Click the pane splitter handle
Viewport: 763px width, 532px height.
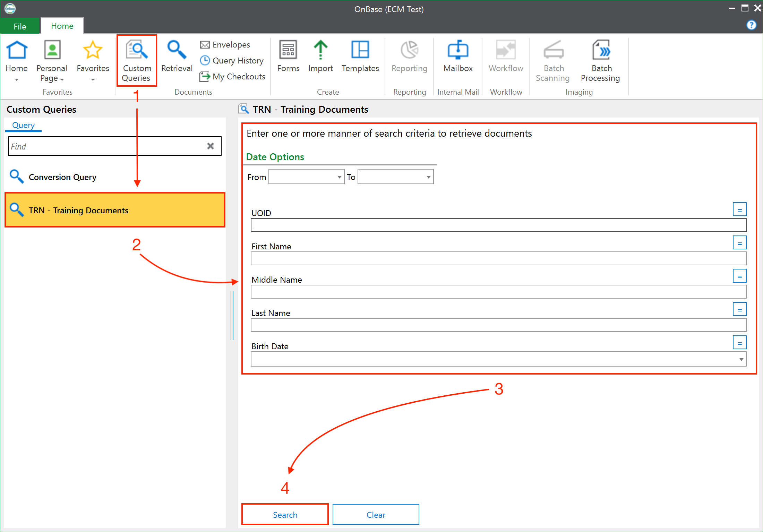(x=232, y=316)
